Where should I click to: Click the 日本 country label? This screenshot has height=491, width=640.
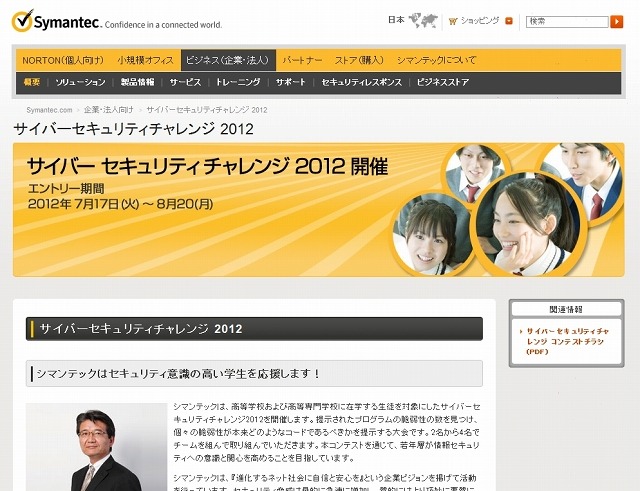[396, 20]
